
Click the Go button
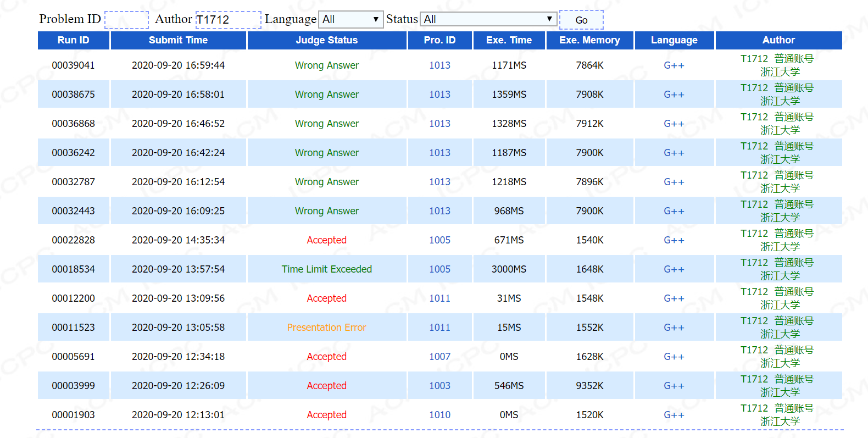click(x=581, y=20)
